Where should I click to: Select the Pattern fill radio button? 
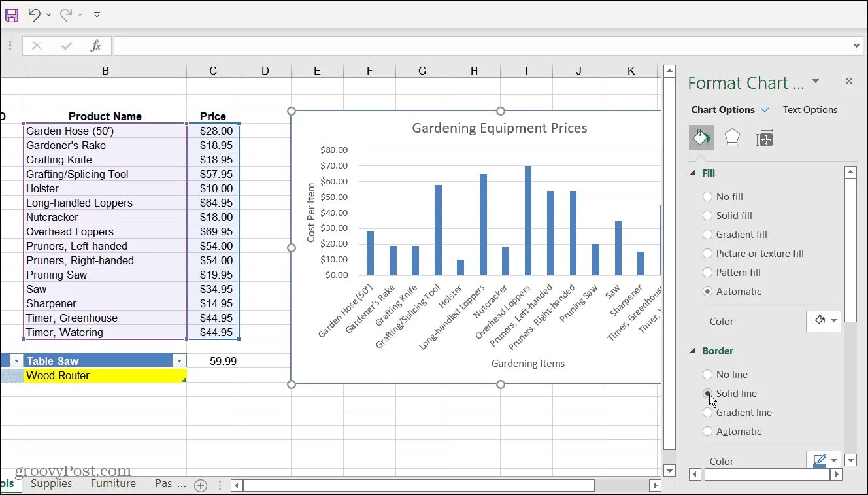tap(707, 273)
